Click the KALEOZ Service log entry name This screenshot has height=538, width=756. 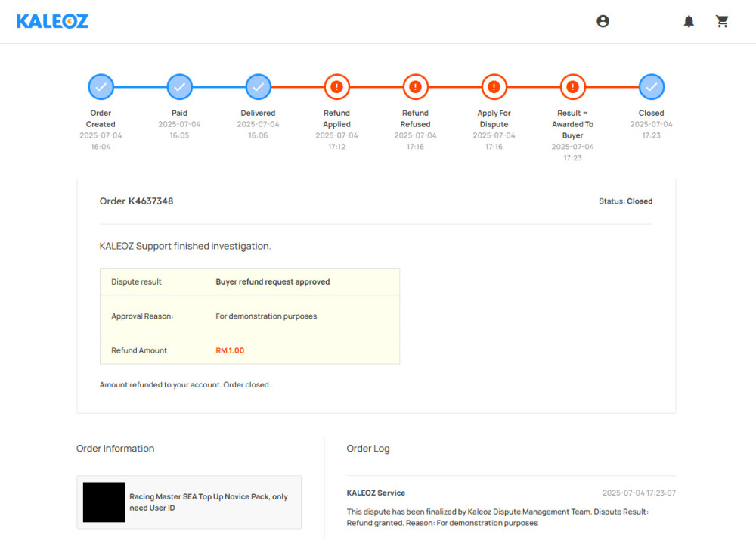pos(376,493)
